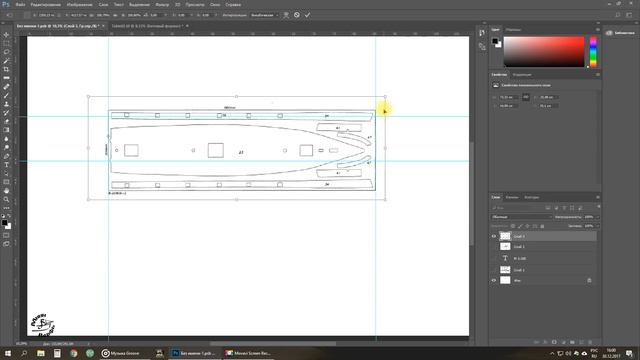The height and width of the screenshot is (360, 640).
Task: Open the interpolation method dropdown
Action: [264, 15]
